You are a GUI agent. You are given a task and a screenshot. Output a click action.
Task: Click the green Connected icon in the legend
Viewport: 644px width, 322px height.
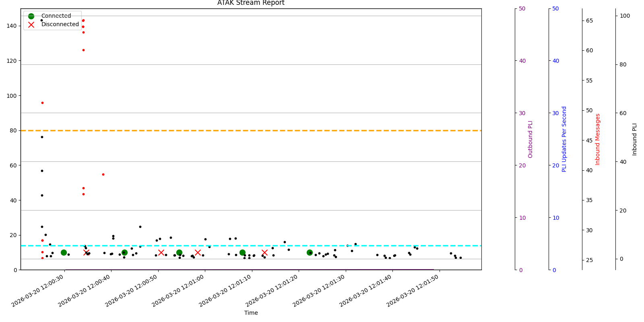[x=31, y=16]
